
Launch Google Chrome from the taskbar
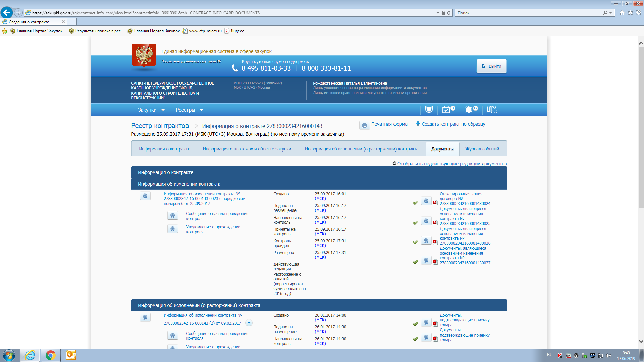pos(50,355)
